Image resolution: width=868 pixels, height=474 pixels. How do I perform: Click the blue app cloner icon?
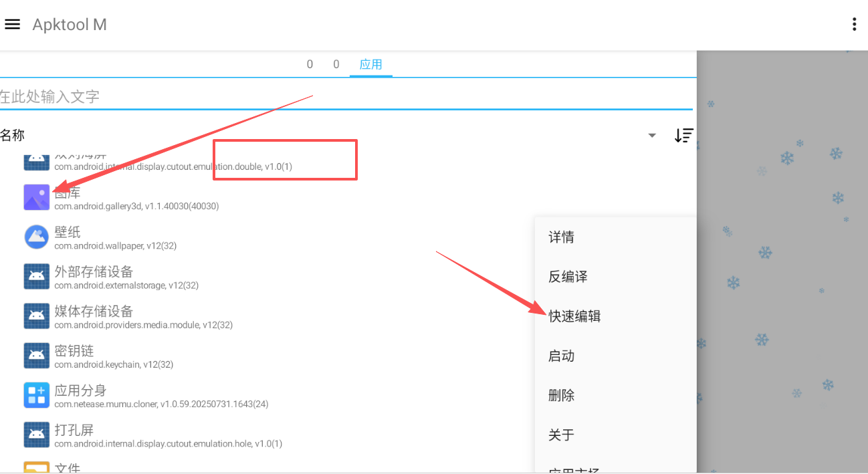(37, 395)
